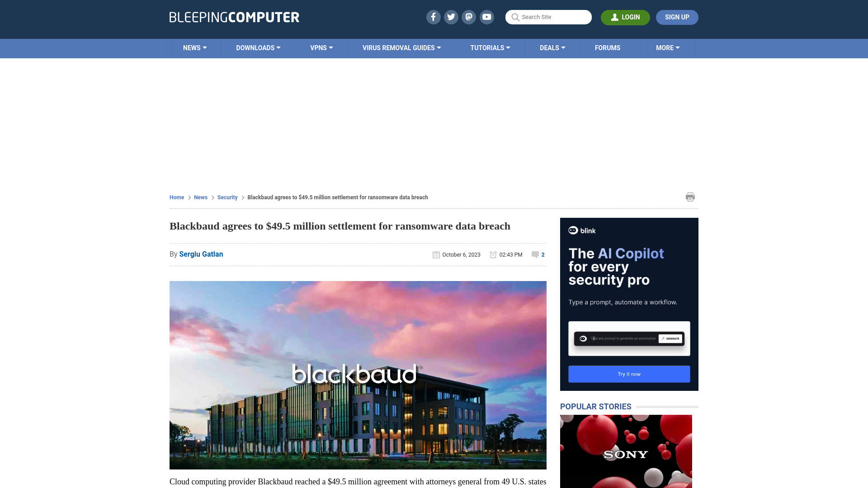Click the Blink AI Copilot logo icon
868x488 pixels.
point(572,230)
